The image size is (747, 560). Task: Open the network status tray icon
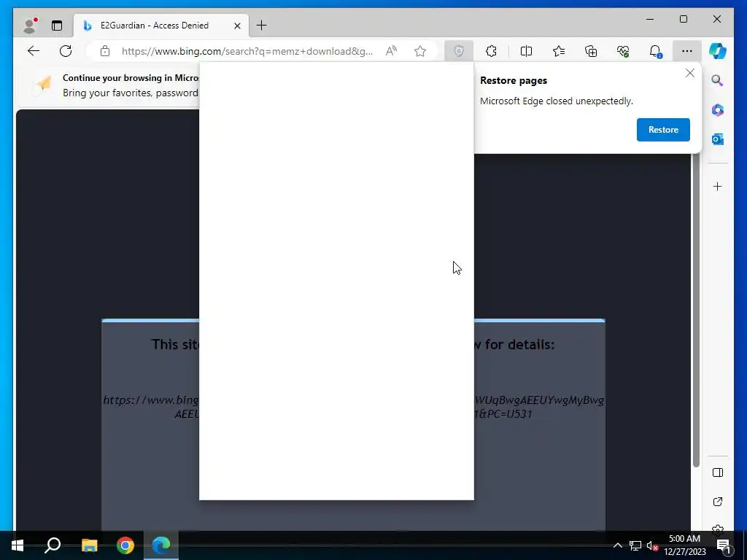[x=635, y=545]
